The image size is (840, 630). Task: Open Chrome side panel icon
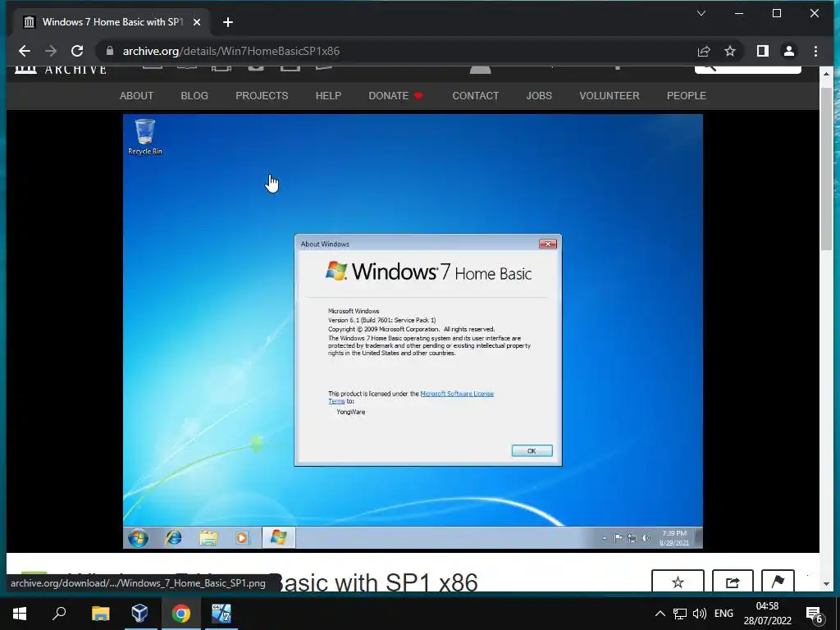[763, 51]
